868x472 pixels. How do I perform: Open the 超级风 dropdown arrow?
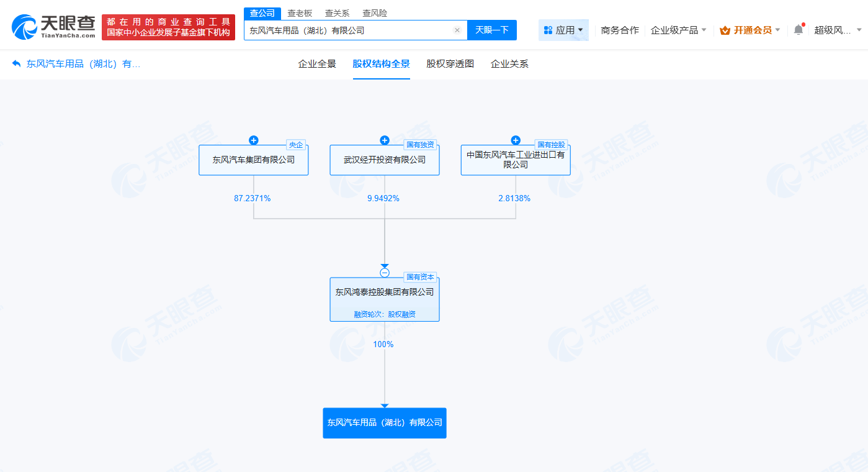[x=859, y=29]
